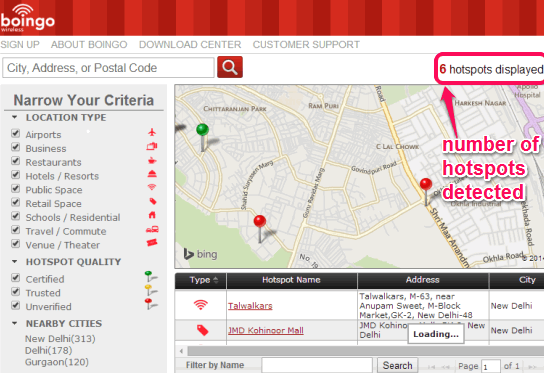Select nearby city New Delhi(313)
The height and width of the screenshot is (373, 544).
pos(60,339)
